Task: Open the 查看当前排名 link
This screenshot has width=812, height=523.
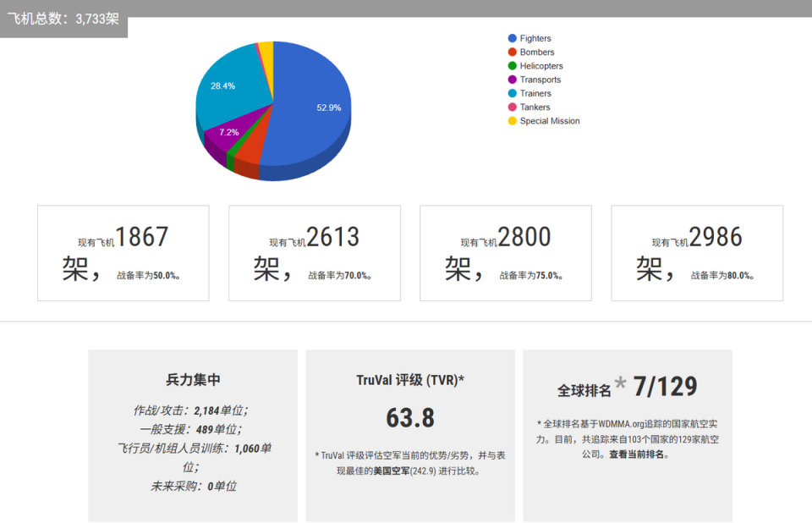Action: [x=636, y=454]
